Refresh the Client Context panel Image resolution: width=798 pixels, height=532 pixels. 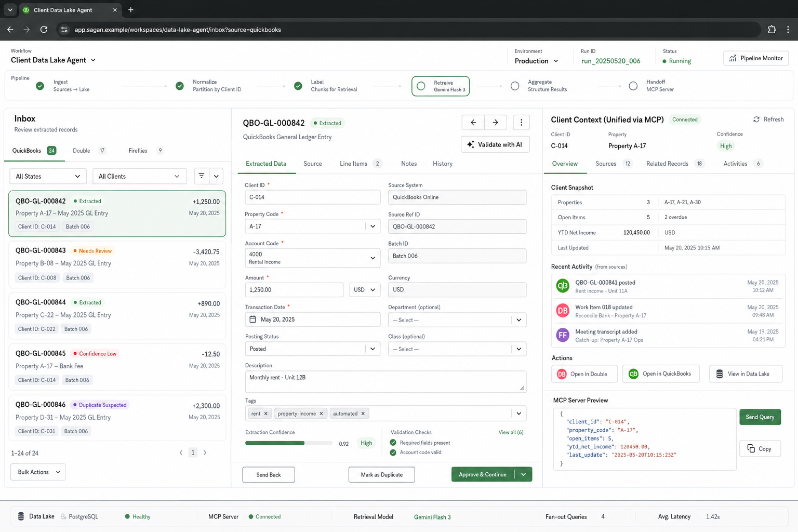[768, 119]
